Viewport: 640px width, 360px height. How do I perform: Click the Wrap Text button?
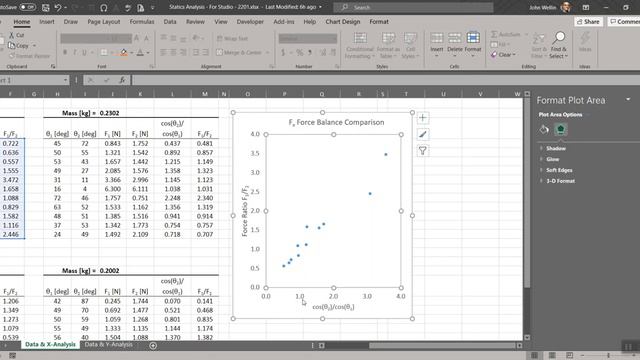point(232,38)
